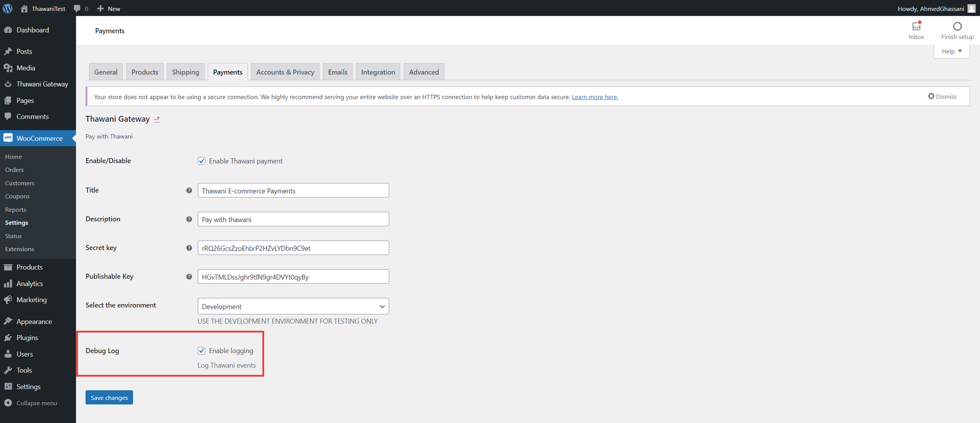Open comments bubble in admin bar

(x=77, y=8)
